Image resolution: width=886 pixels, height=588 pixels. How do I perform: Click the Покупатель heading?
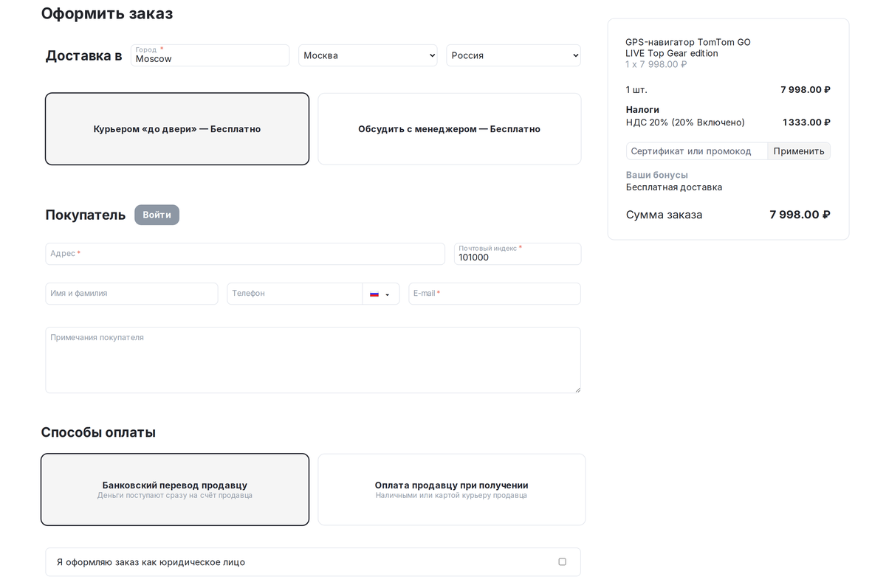pos(86,215)
